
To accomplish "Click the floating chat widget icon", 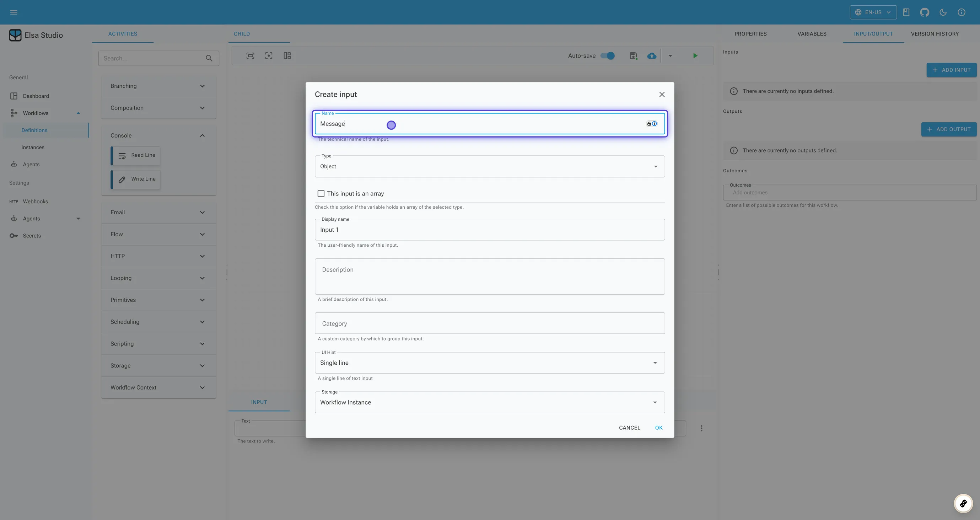I will coord(963,503).
